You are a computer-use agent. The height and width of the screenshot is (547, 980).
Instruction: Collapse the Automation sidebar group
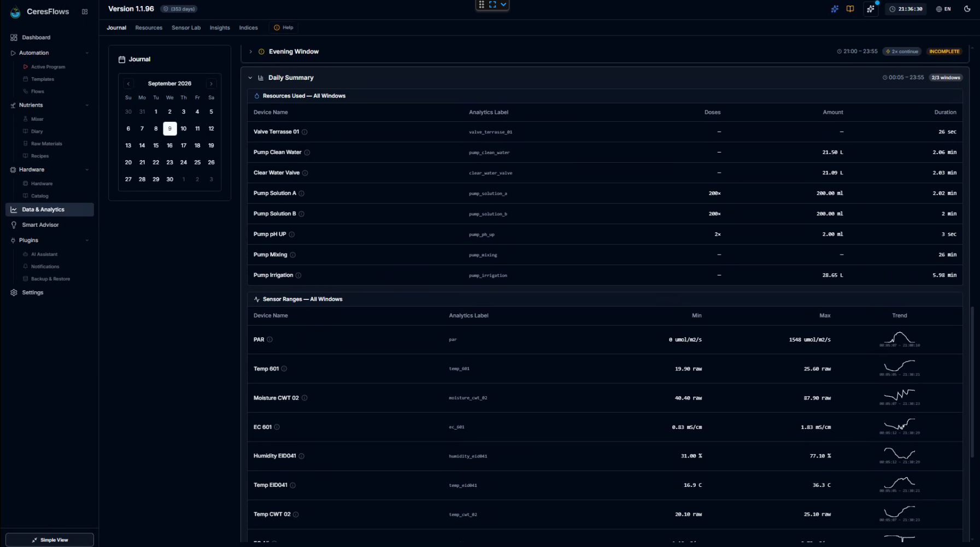pos(87,53)
